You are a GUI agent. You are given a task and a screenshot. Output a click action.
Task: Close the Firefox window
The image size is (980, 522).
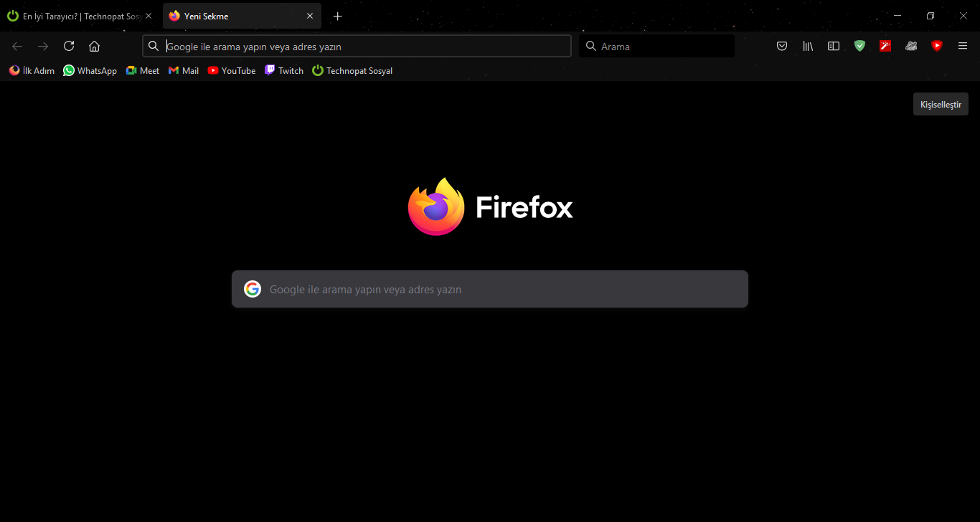pos(963,16)
